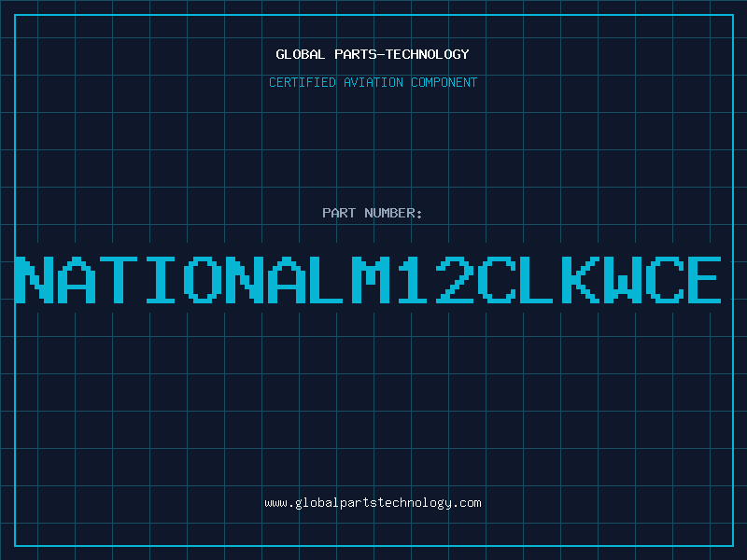Viewport: 747px width, 560px height.
Task: Open the www.globalpartstechnology.com link
Action: [x=373, y=503]
